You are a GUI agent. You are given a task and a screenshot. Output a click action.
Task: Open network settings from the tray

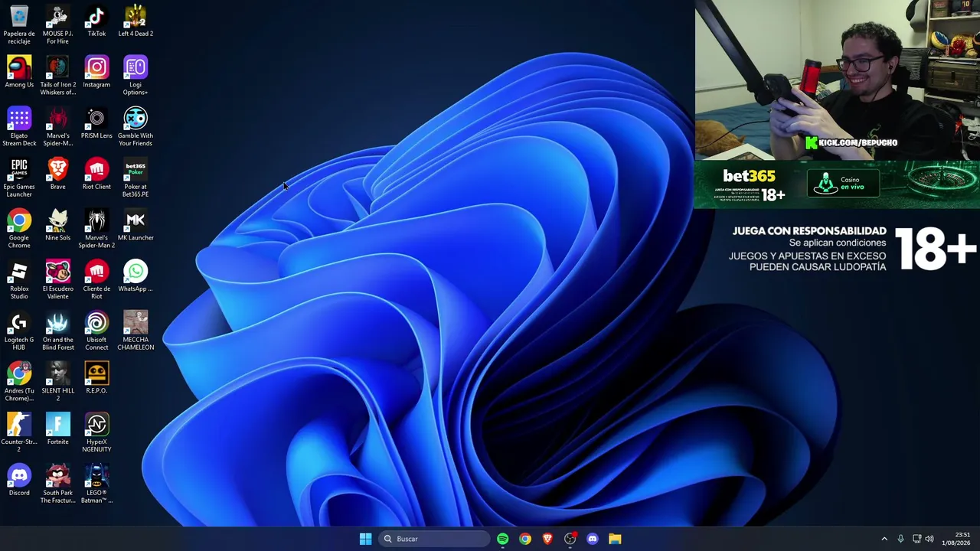point(916,539)
